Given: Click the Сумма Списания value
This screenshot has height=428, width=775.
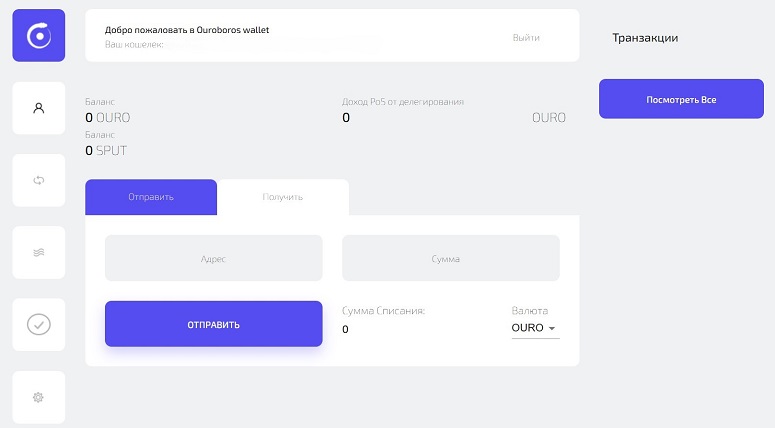Looking at the screenshot, I should point(345,329).
